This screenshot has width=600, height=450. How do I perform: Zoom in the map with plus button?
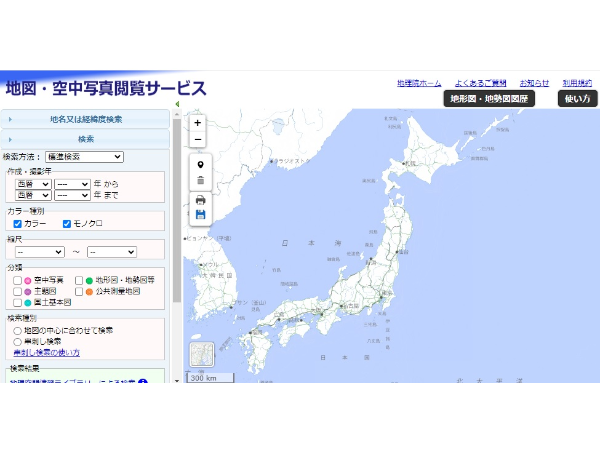197,123
